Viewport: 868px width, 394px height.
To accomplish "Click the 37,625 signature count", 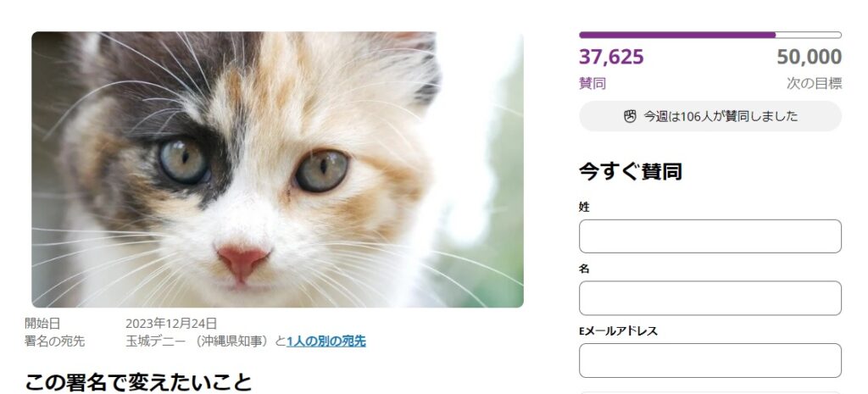I will tap(611, 58).
